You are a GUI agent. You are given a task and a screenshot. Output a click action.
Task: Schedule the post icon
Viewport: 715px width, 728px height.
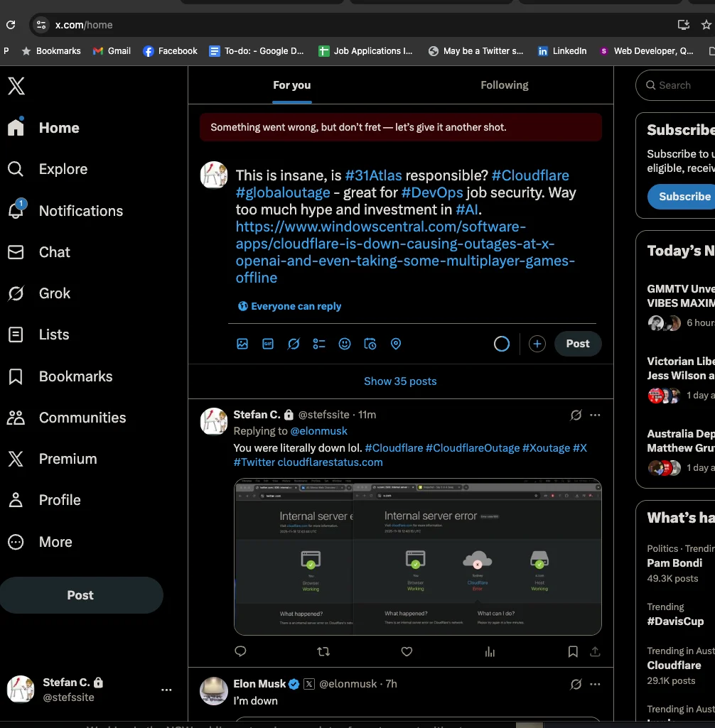click(x=370, y=344)
